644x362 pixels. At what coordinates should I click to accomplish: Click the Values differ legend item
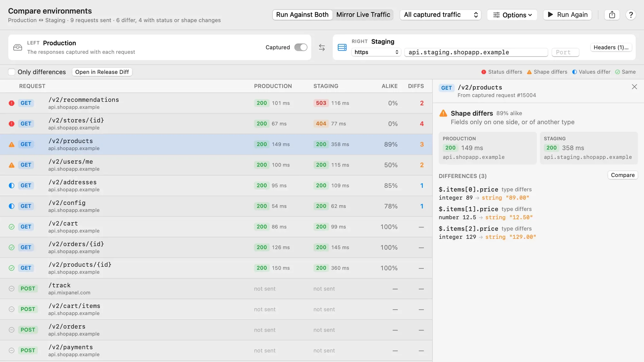[x=591, y=72]
